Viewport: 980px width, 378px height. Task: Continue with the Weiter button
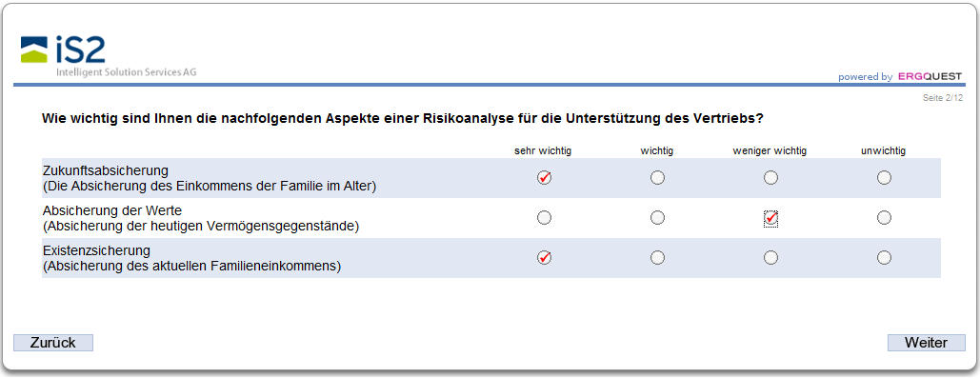pos(927,343)
